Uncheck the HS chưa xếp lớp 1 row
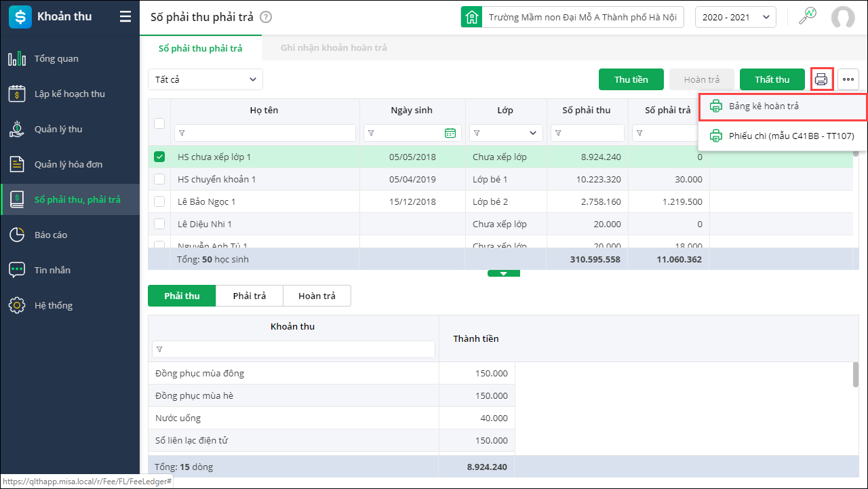The image size is (868, 489). [x=159, y=157]
